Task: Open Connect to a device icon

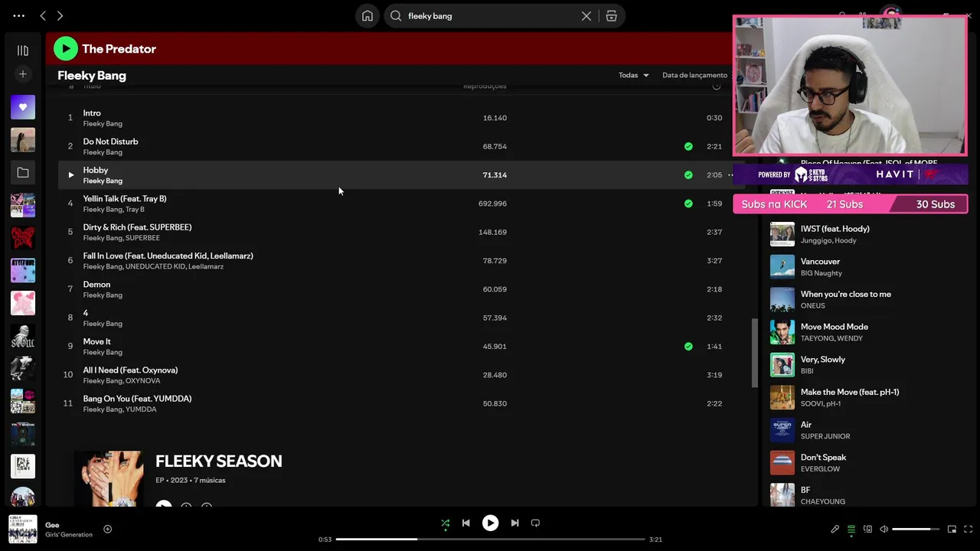Action: click(867, 529)
